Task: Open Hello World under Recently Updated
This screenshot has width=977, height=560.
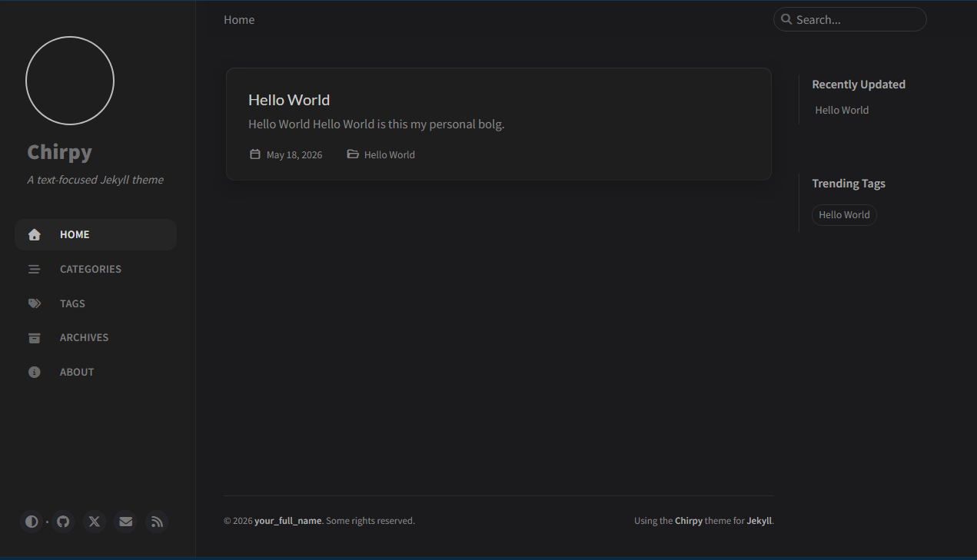Action: click(842, 111)
